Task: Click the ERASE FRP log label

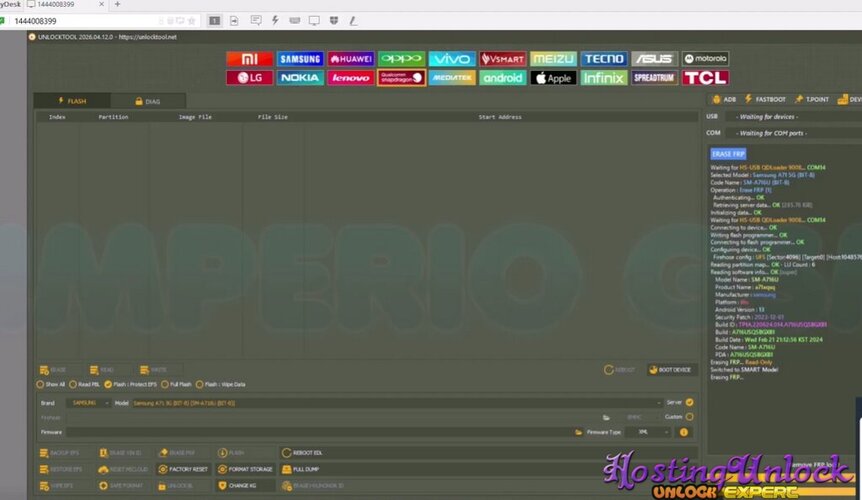Action: pyautogui.click(x=728, y=154)
